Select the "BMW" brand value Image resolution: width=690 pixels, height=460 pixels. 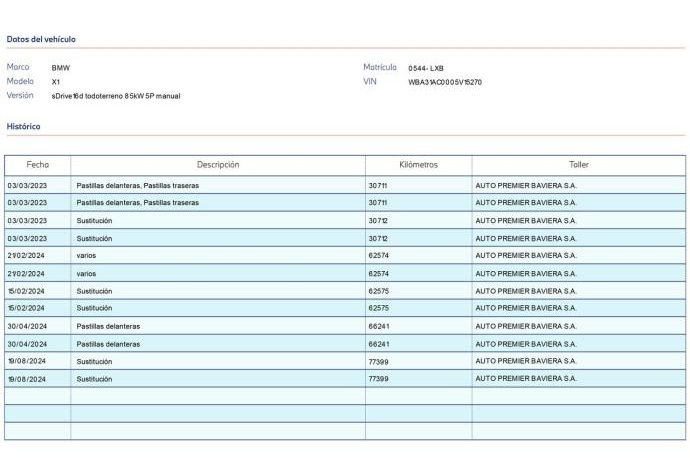61,68
